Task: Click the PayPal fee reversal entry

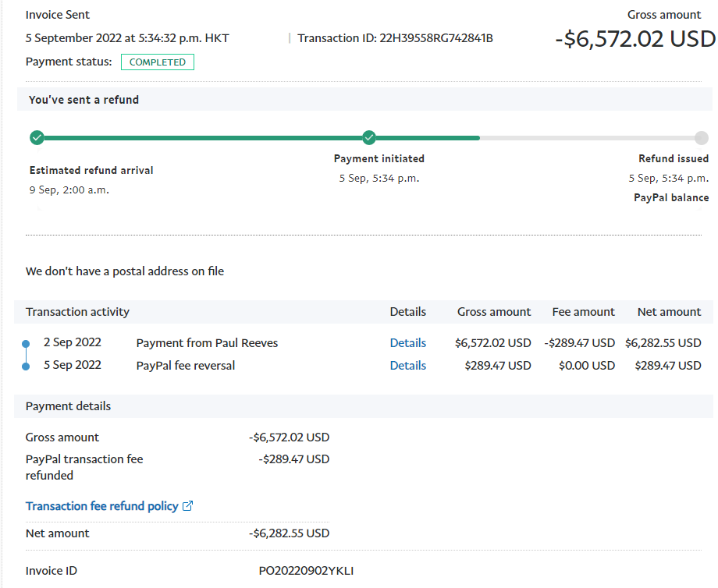Action: tap(185, 366)
